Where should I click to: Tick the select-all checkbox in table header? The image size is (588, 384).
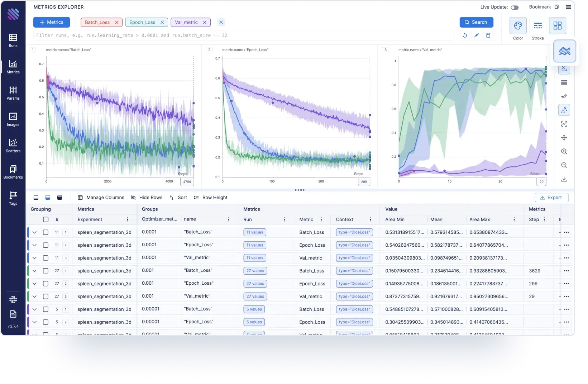[x=46, y=219]
